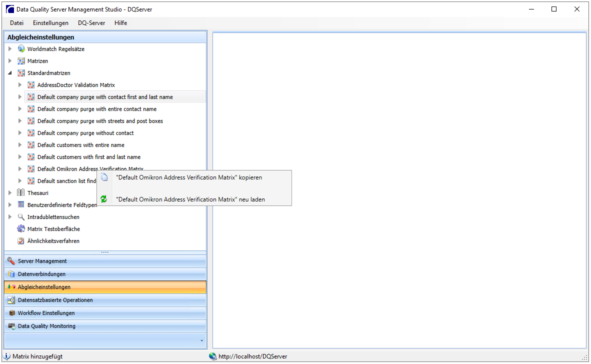The image size is (591, 364).
Task: Maximize the Management Studio window
Action: 554,9
